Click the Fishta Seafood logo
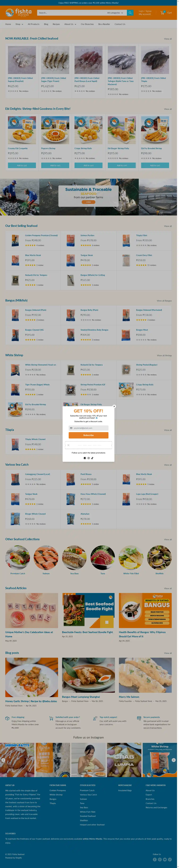179x868 pixels. (19, 12)
